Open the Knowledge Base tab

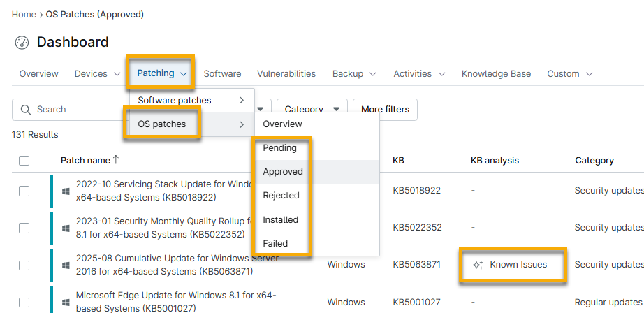[x=496, y=74]
